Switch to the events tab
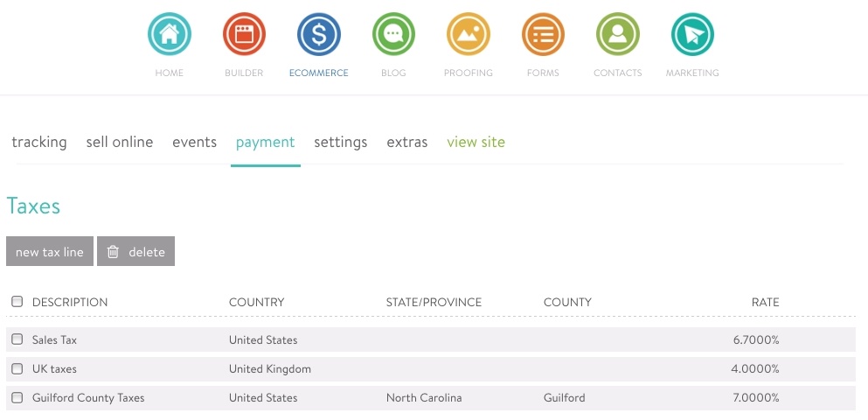 click(x=194, y=142)
